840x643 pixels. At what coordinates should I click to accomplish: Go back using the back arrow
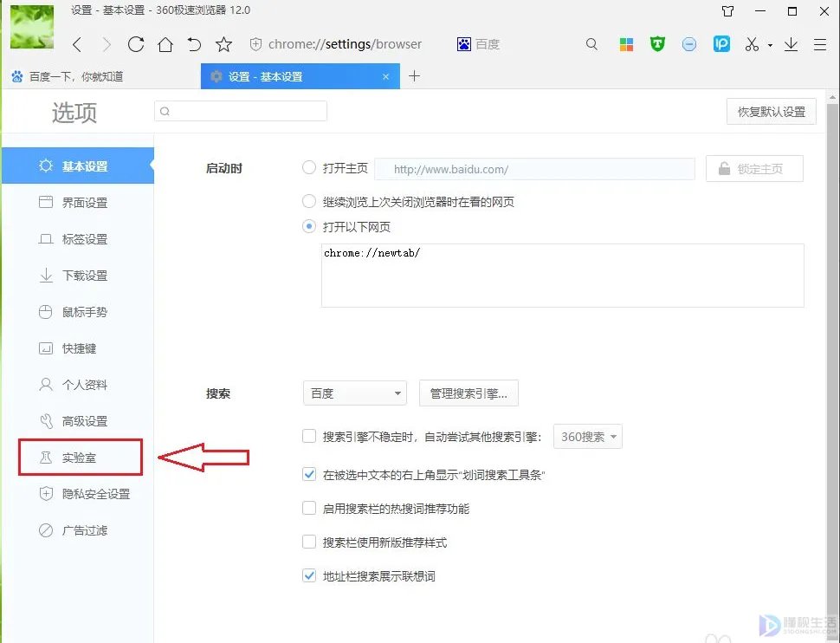pyautogui.click(x=77, y=44)
